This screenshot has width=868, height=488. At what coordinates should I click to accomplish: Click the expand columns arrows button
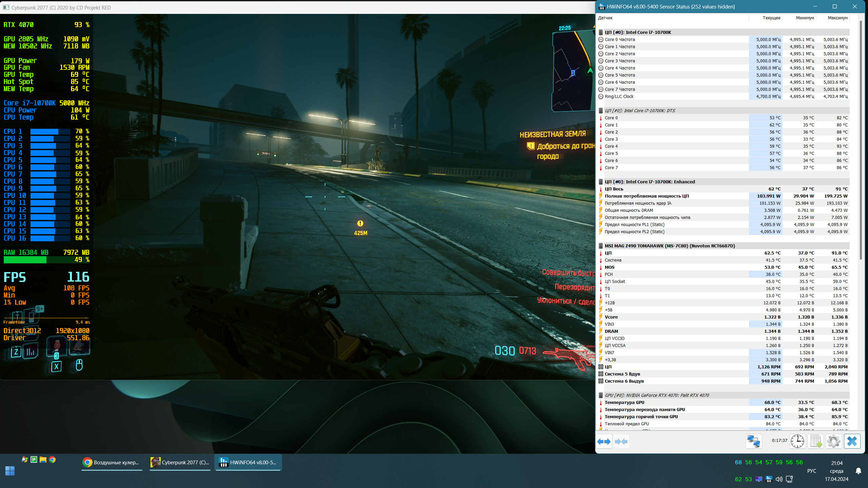pos(604,442)
